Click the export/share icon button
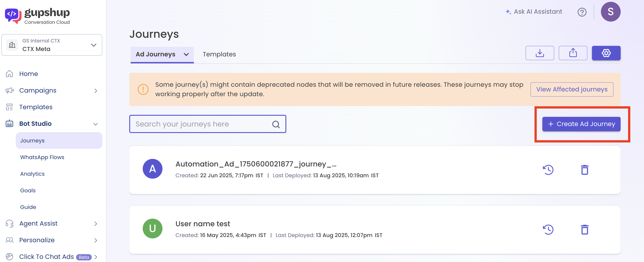This screenshot has height=262, width=644. click(573, 53)
